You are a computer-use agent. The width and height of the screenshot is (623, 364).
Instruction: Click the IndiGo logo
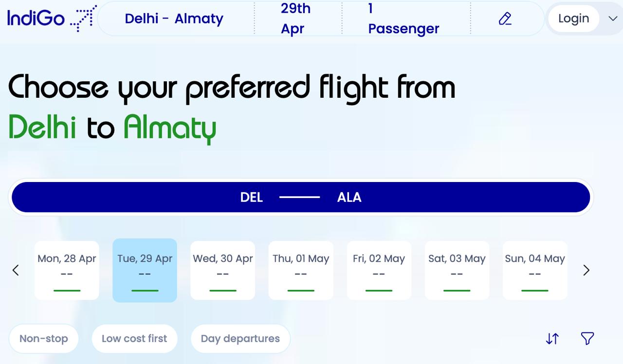pos(52,18)
